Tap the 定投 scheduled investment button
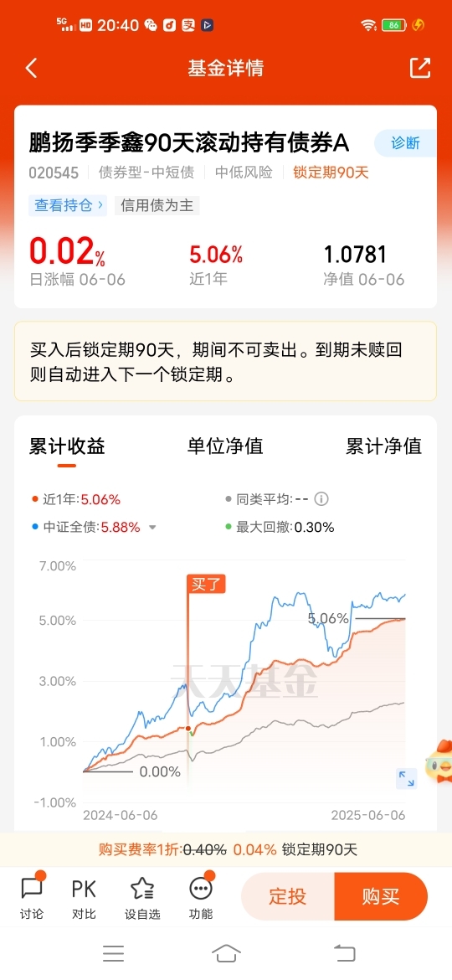452x980 pixels. 288,896
